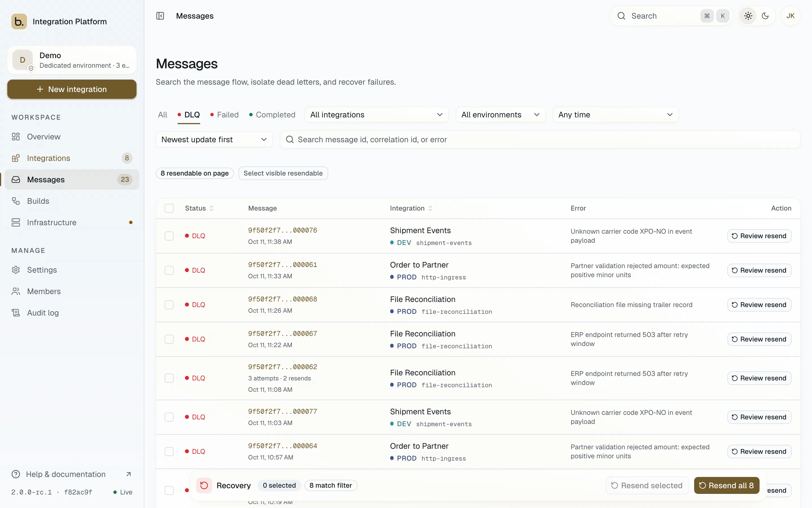This screenshot has width=812, height=508.
Task: Review resend for message 000062
Action: (x=759, y=378)
